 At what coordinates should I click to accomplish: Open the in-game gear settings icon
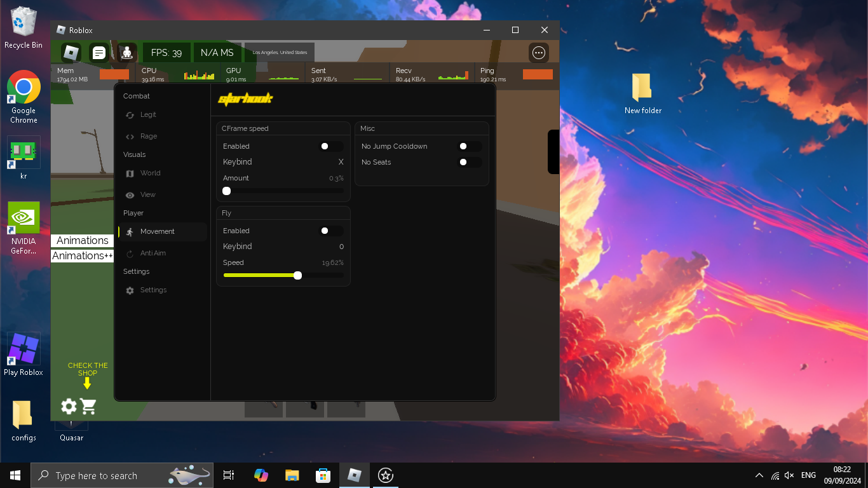point(69,406)
